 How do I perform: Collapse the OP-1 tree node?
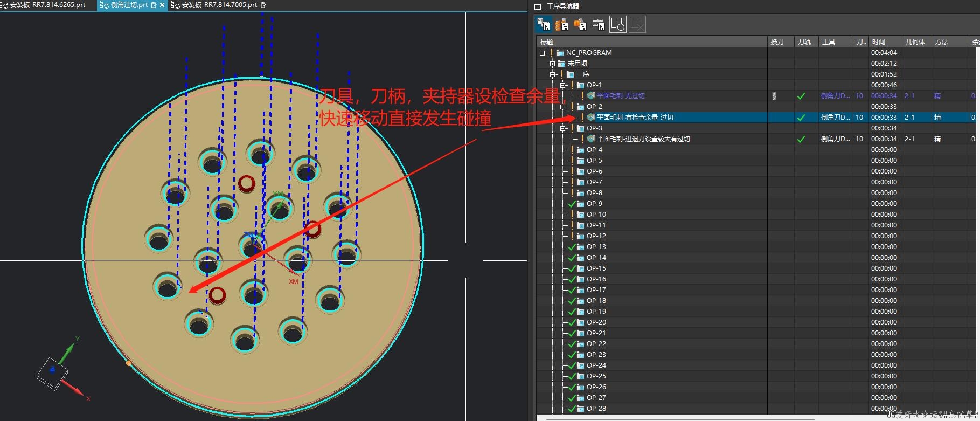(x=563, y=85)
